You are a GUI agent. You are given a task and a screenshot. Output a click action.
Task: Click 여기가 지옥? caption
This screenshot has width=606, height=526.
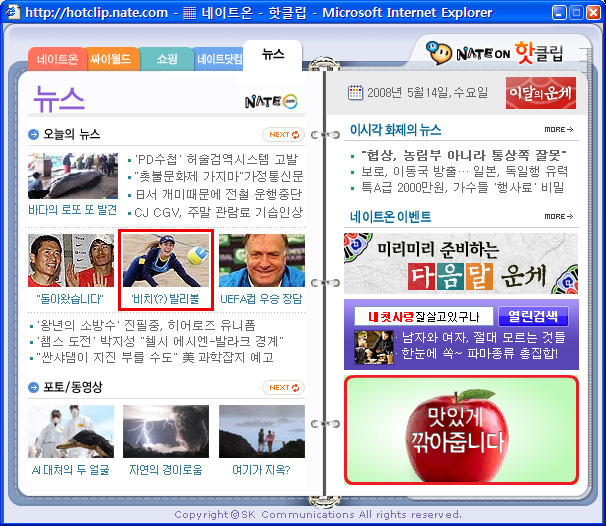coord(261,470)
